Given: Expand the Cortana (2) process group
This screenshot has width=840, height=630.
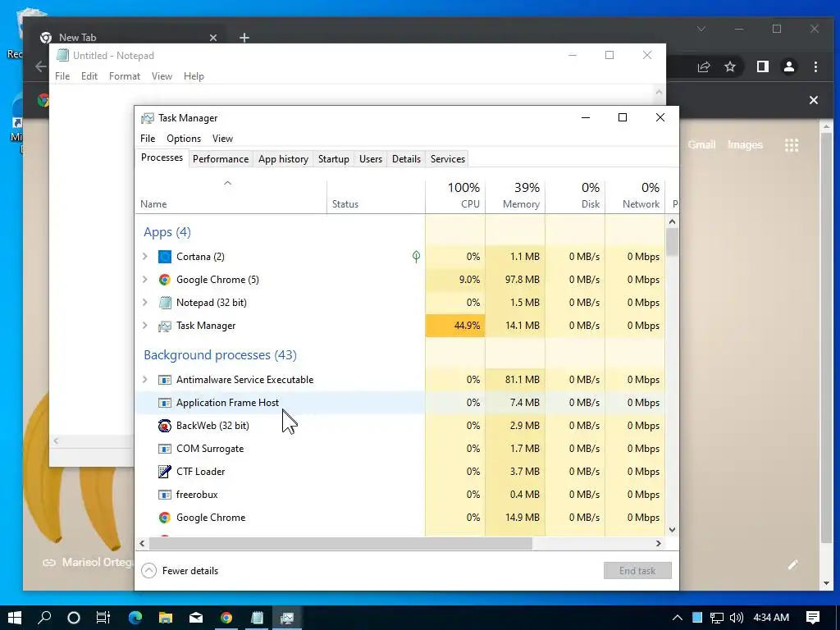Looking at the screenshot, I should click(x=144, y=257).
